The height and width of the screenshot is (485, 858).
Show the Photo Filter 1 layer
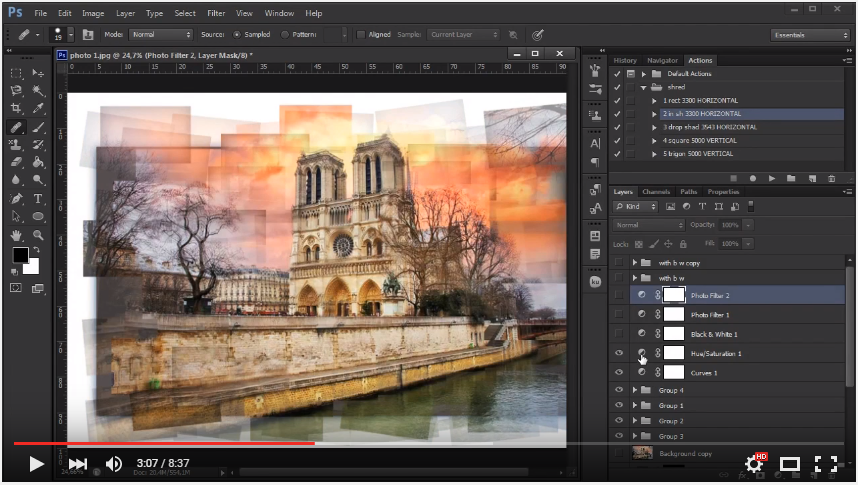point(619,315)
